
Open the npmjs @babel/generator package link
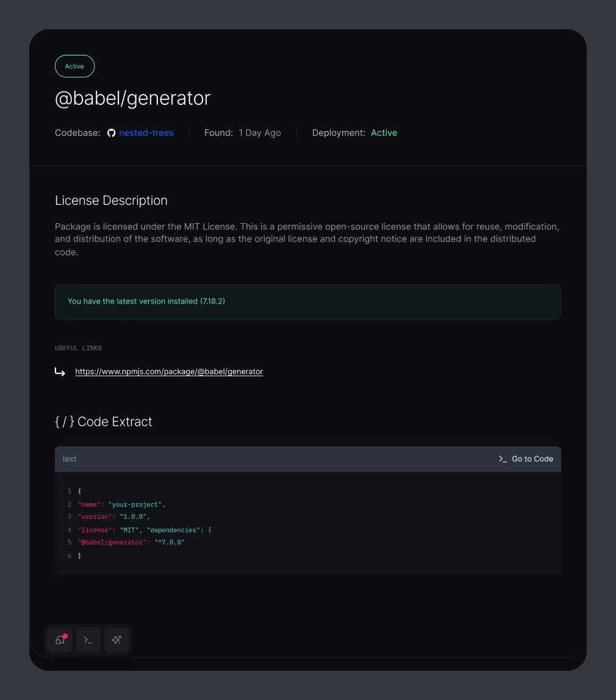click(x=169, y=371)
